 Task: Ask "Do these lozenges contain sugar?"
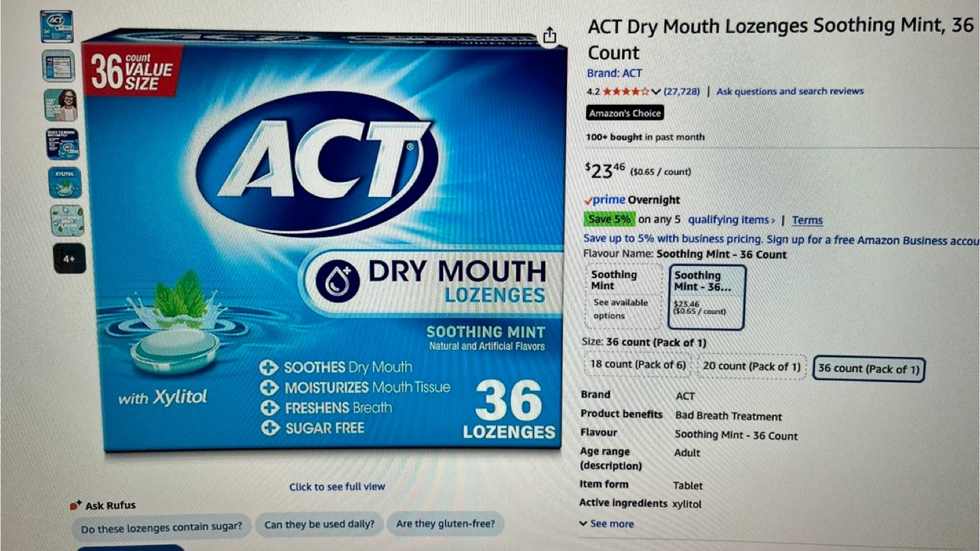tap(161, 526)
